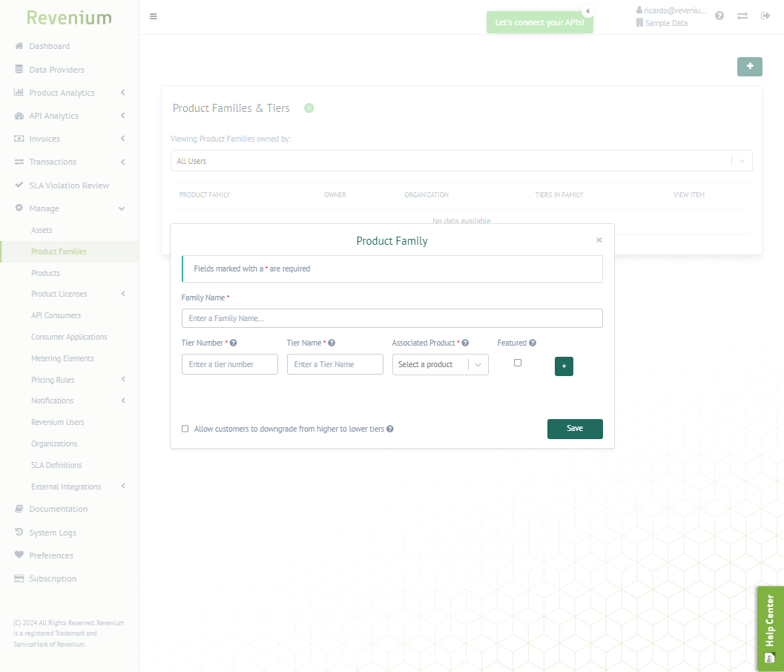Tick the Featured checkbox
This screenshot has height=672, width=784.
point(518,363)
